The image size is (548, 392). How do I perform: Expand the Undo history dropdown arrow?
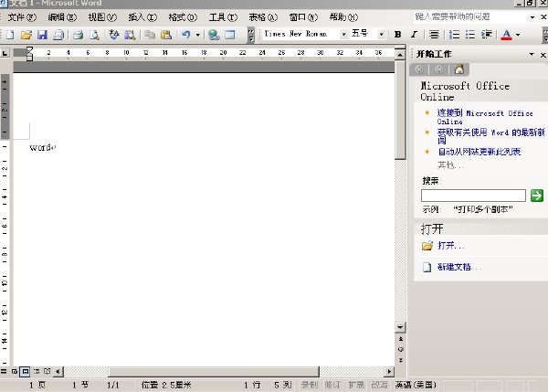198,35
